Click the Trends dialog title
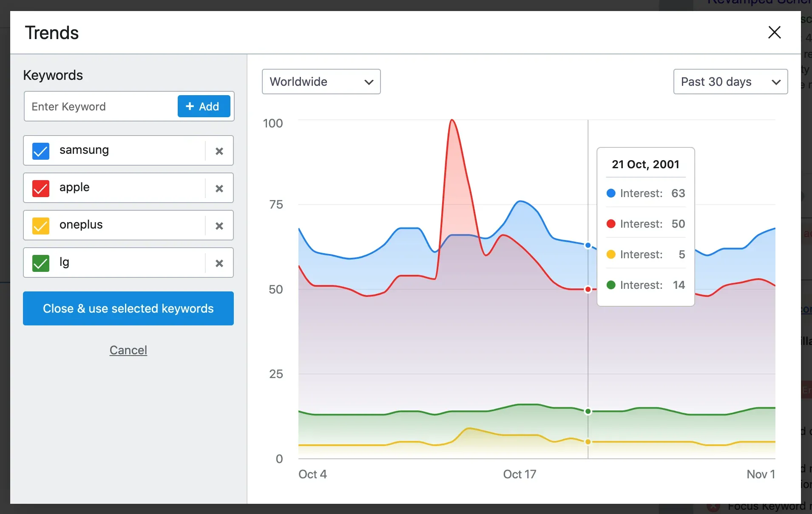 click(51, 32)
